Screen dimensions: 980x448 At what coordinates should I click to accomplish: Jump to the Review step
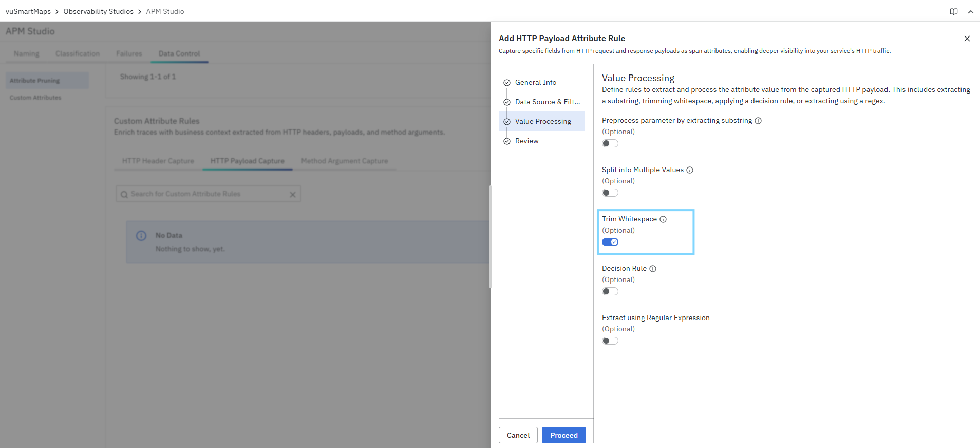[x=542, y=141]
